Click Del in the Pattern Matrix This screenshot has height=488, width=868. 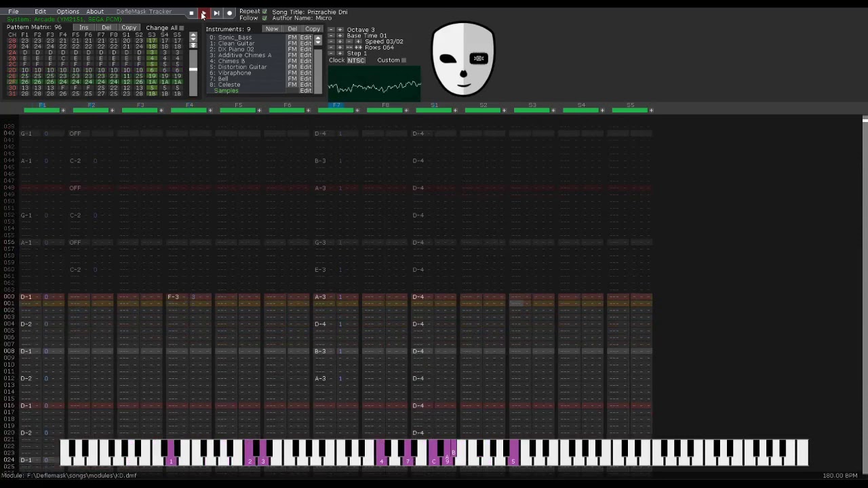point(106,28)
